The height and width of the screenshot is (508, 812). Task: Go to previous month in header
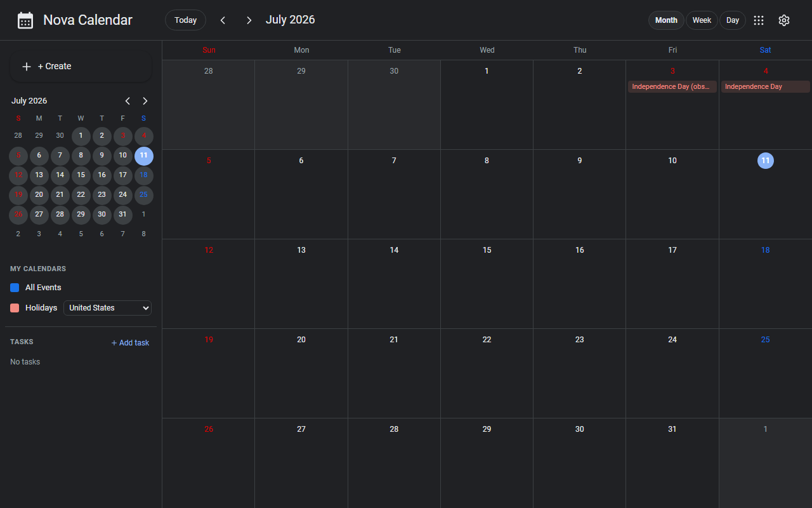point(223,20)
